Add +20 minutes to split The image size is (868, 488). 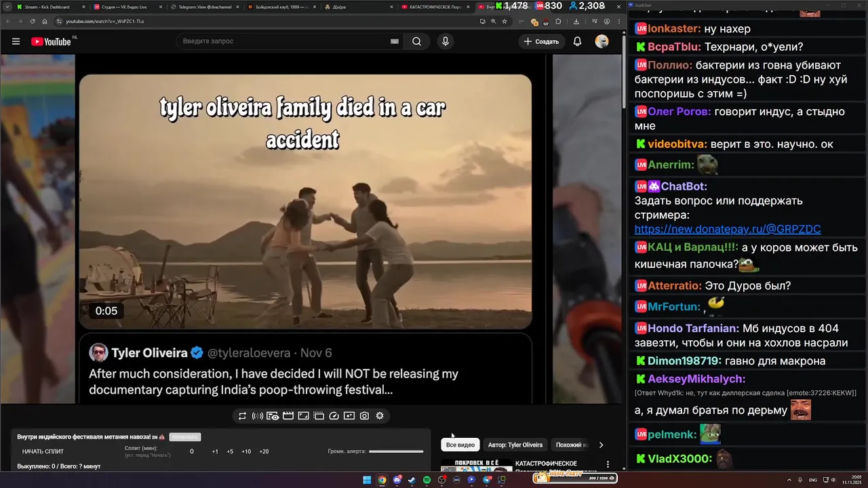264,451
